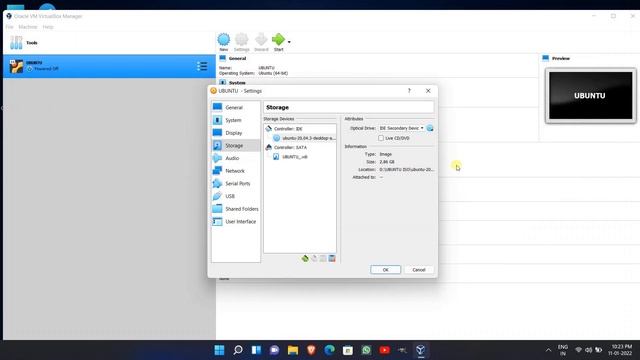Click the UBUNTU preview thumbnail

(590, 96)
